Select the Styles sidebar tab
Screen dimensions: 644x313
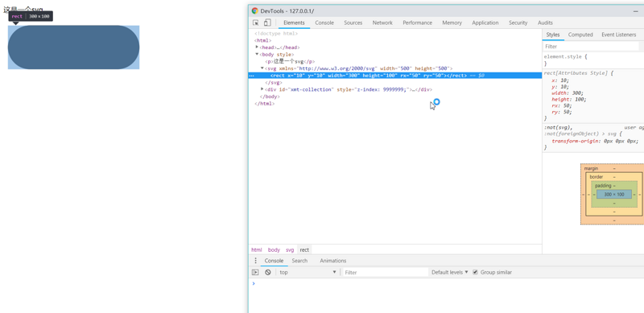[553, 35]
